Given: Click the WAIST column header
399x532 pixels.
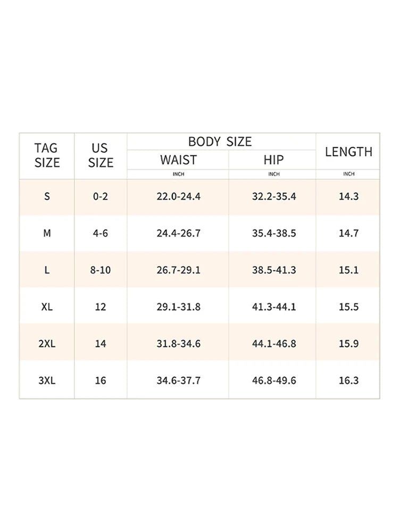Looking at the screenshot, I should click(x=178, y=160).
